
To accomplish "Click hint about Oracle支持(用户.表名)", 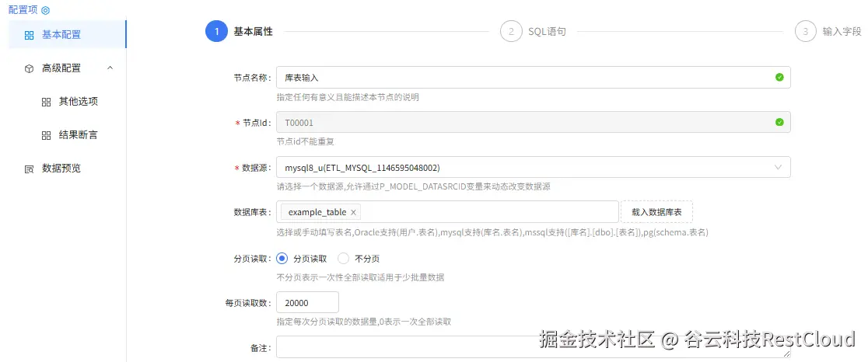I will point(492,233).
